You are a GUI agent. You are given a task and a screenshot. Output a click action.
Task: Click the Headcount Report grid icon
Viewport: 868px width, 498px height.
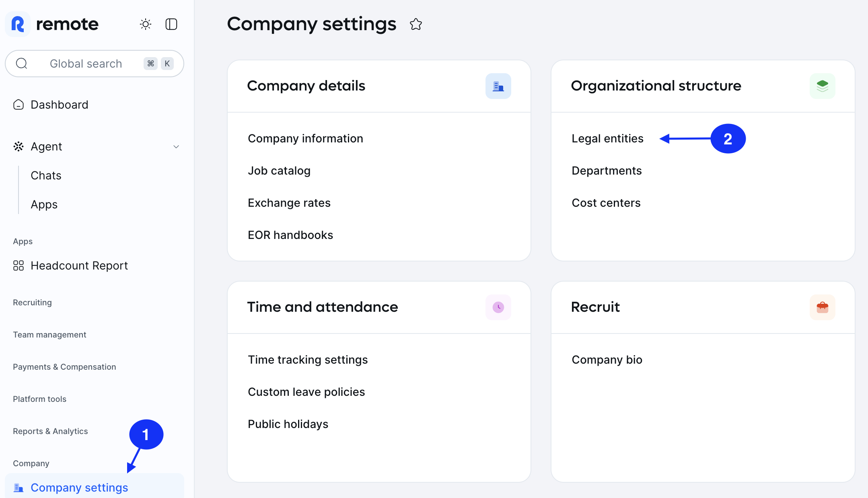19,265
